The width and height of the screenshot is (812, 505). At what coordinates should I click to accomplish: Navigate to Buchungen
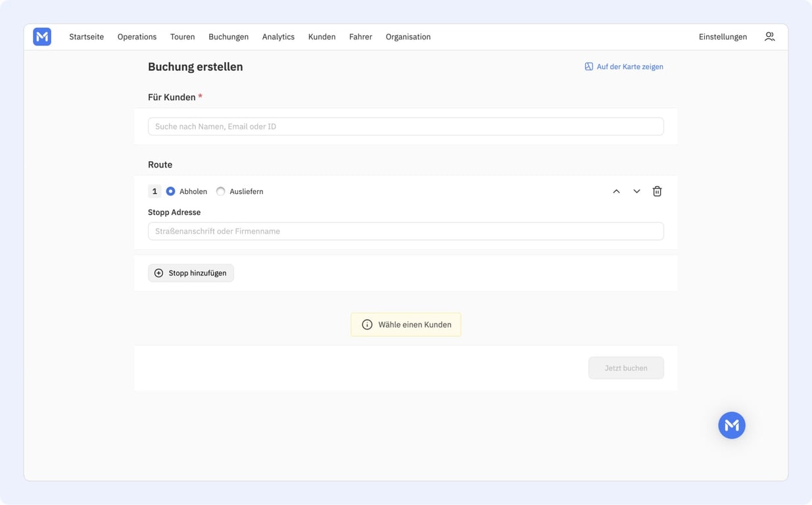(x=228, y=37)
